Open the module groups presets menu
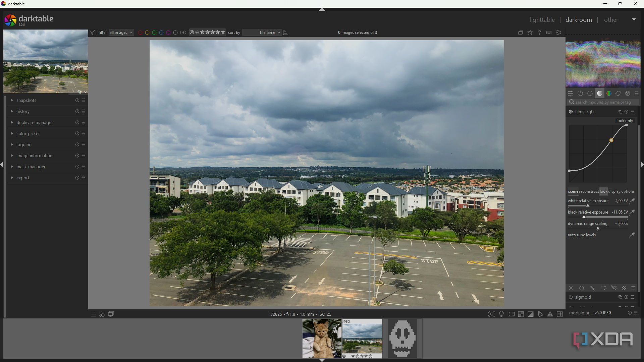Image resolution: width=644 pixels, height=362 pixels. pyautogui.click(x=637, y=94)
